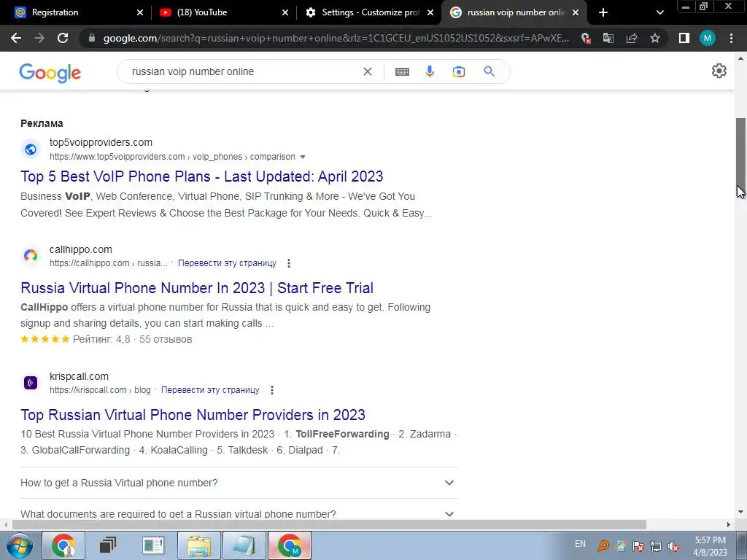
Task: Open 'Top Russian Virtual Phone Number Providers' result
Action: (193, 415)
